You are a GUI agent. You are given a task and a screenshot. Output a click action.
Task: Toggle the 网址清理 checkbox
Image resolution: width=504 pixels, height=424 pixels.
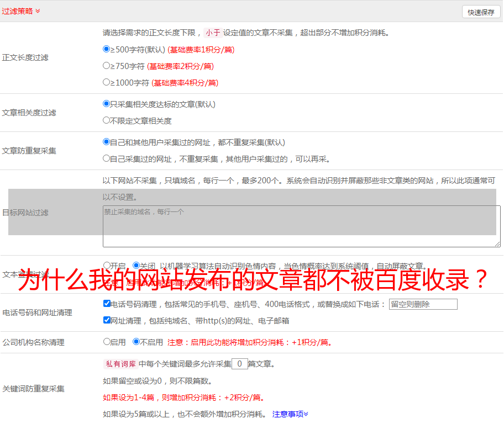[107, 320]
